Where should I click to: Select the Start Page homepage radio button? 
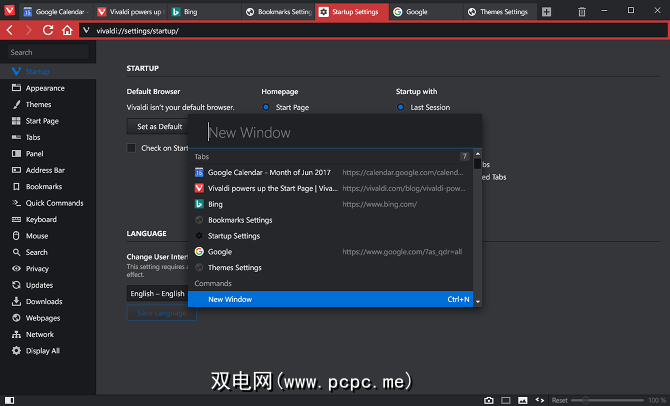[266, 107]
